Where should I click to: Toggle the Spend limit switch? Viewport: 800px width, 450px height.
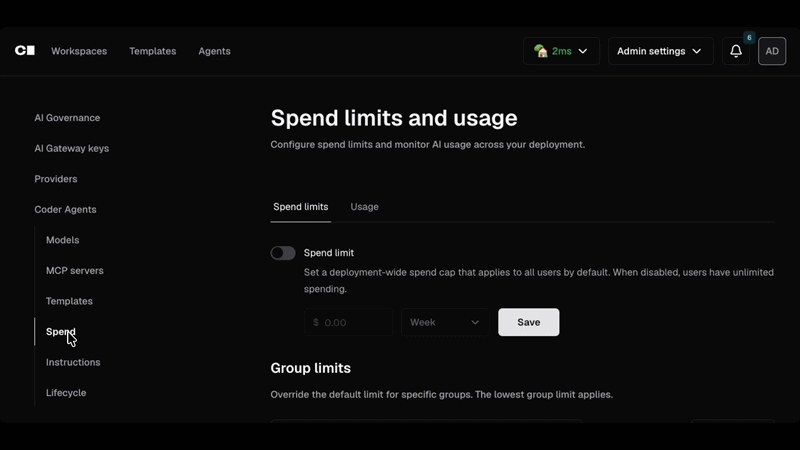click(x=283, y=253)
